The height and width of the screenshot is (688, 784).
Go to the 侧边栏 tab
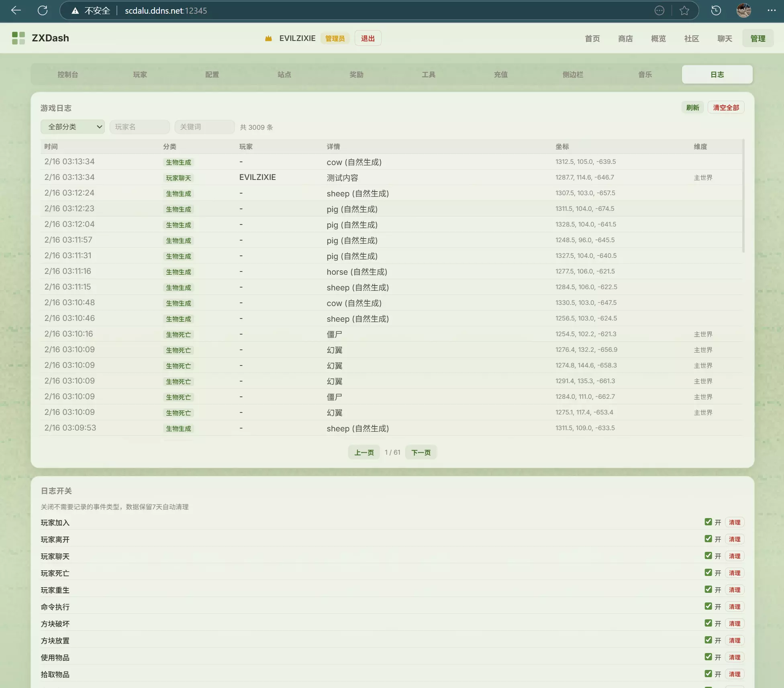(x=573, y=74)
